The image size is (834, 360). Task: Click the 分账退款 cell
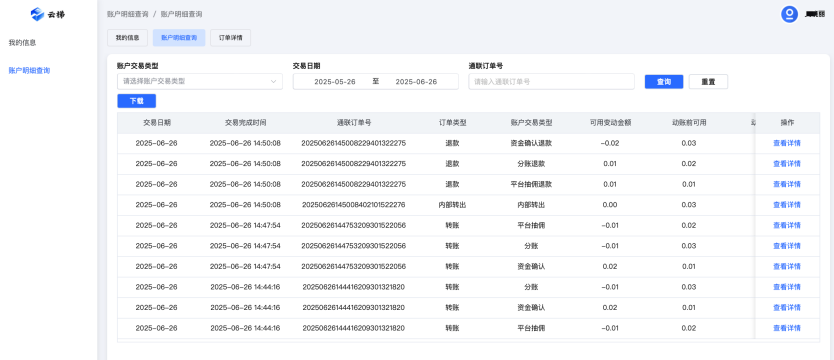tap(531, 163)
